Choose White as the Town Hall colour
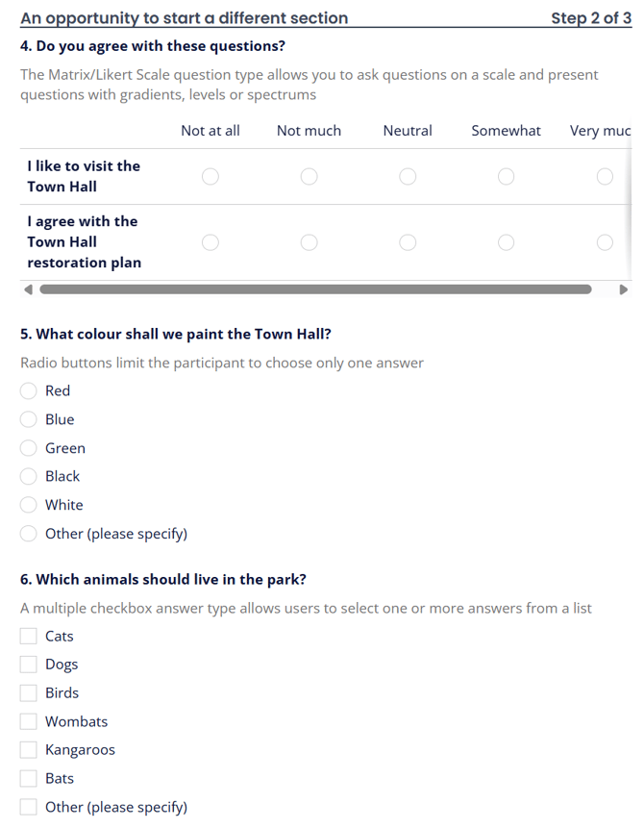Screen dimensions: 644x829 [29, 505]
